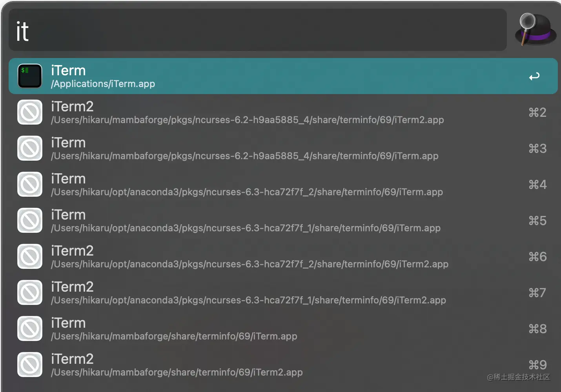
Task: Click the blocked icon on the ⌘4 row
Action: pos(30,184)
